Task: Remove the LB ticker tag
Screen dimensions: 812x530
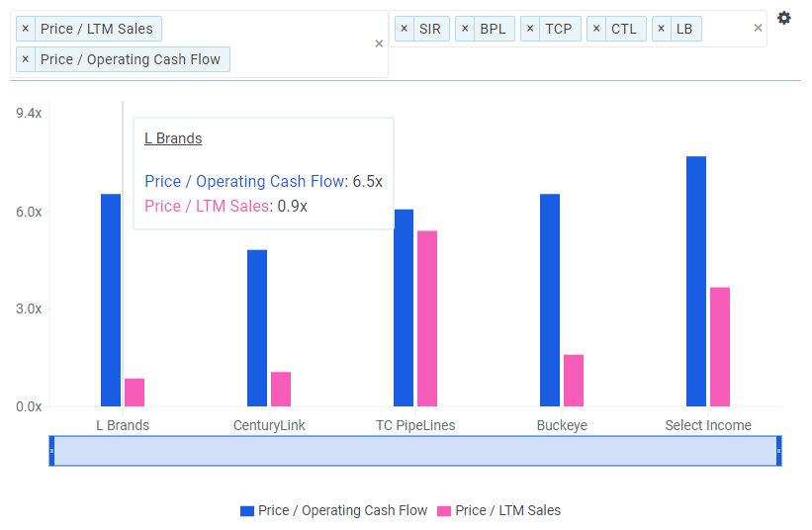Action: point(662,29)
